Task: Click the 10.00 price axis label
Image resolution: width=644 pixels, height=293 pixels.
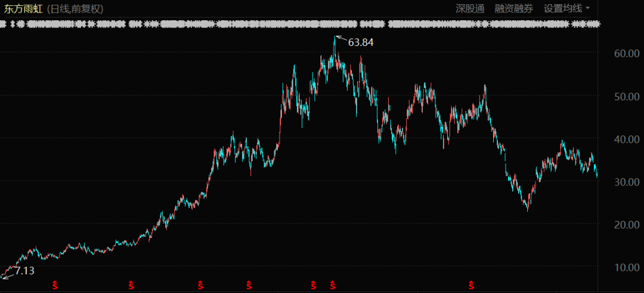Action: 626,267
